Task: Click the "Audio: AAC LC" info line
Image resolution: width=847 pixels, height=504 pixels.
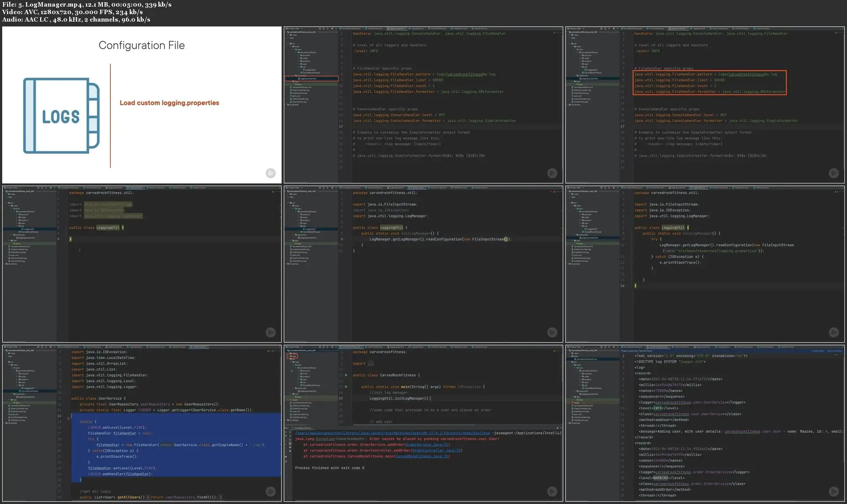Action: [76, 19]
